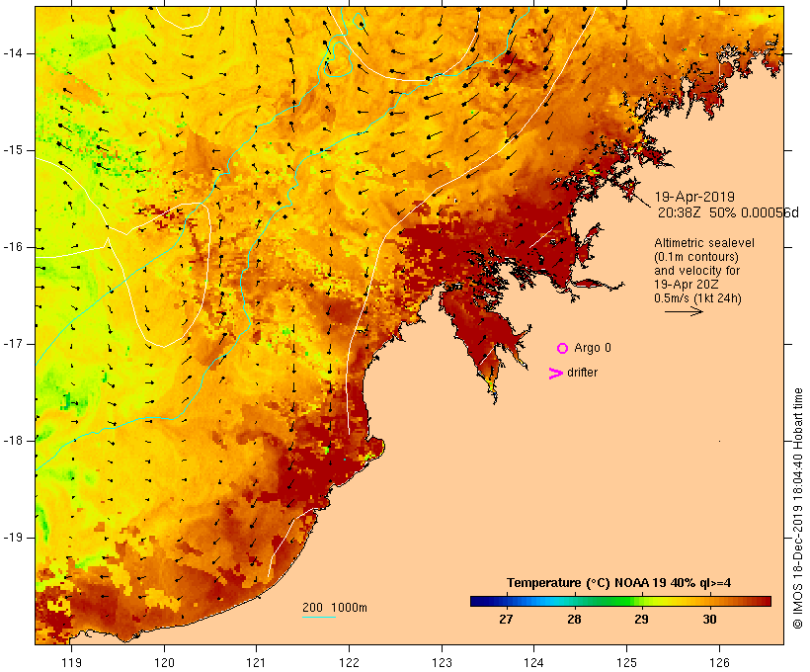Click longitude axis label 125
810x672 pixels.
pos(627,663)
